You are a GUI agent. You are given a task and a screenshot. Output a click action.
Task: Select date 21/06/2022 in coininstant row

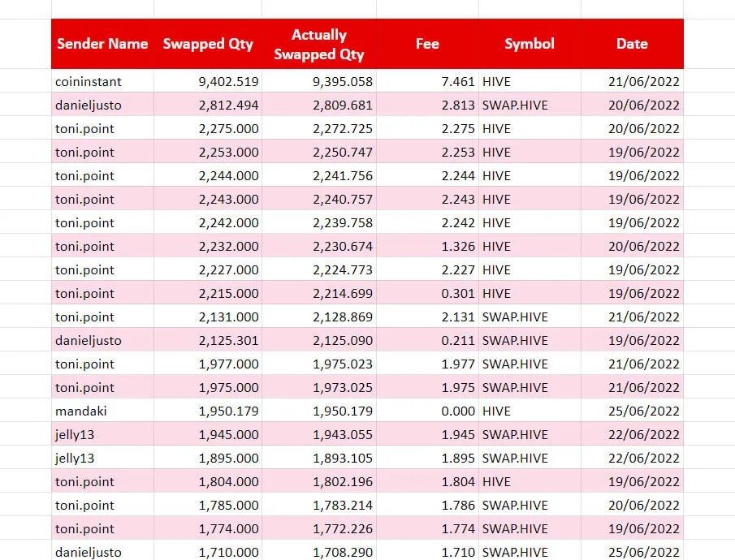(x=632, y=81)
